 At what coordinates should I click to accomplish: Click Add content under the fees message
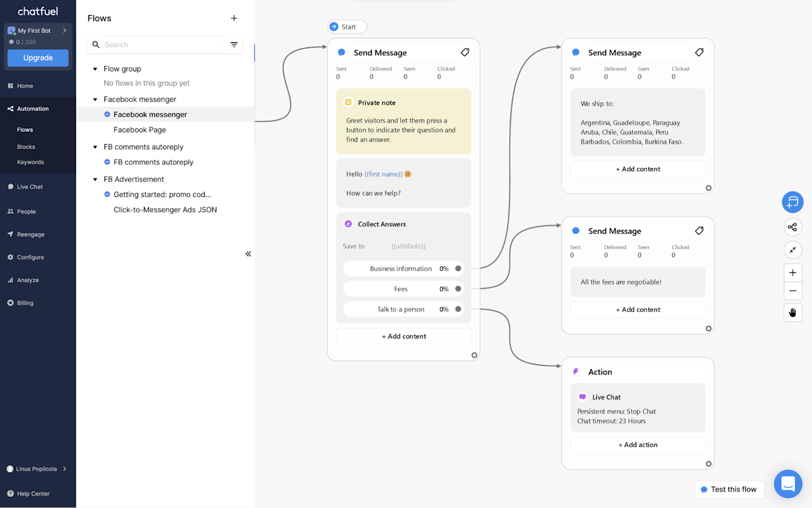[x=638, y=309]
